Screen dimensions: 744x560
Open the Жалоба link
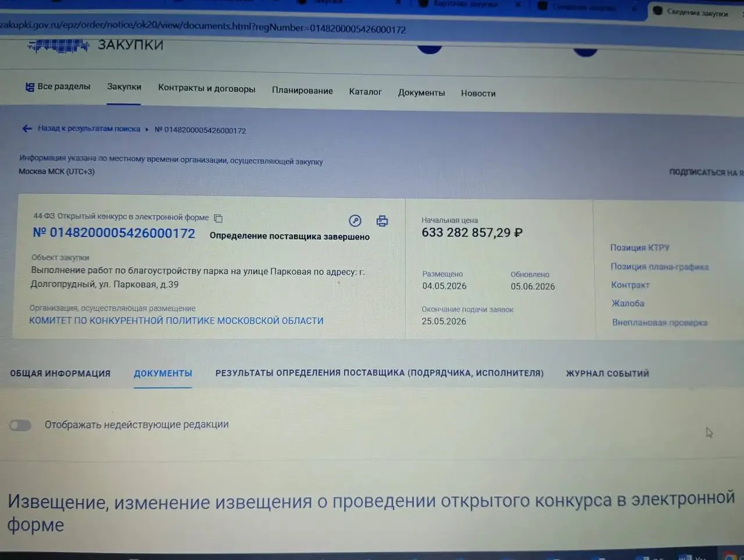coord(628,304)
